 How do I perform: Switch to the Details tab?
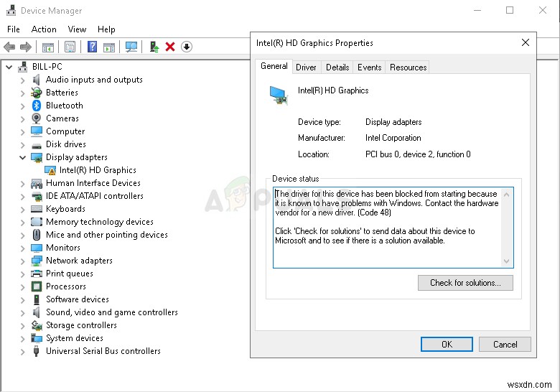(x=337, y=67)
